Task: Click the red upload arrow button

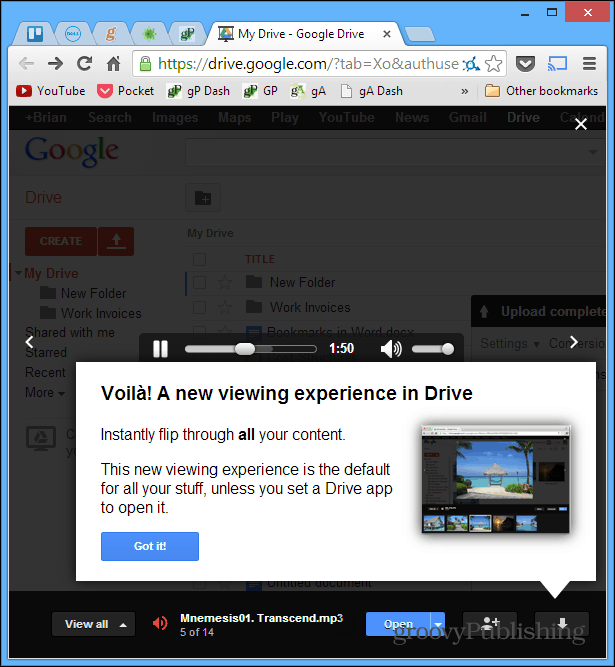Action: coord(116,241)
